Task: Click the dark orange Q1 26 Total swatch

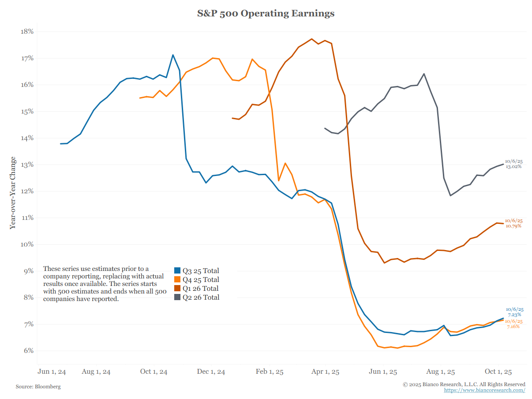Action: [177, 289]
